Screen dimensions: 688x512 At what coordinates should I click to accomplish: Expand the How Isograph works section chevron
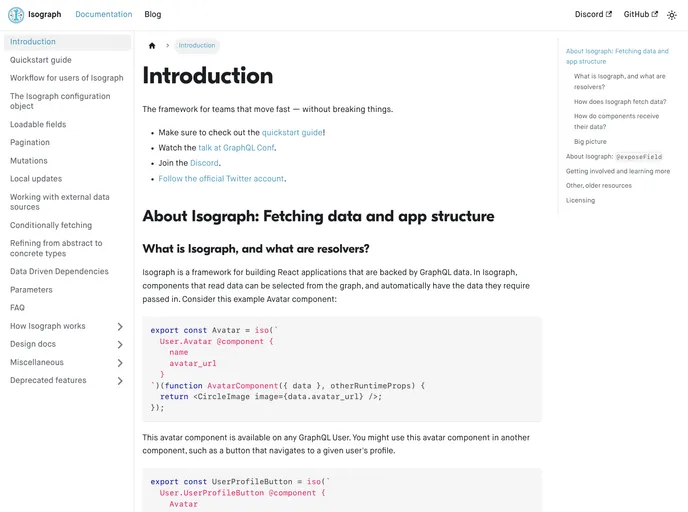[x=120, y=326]
